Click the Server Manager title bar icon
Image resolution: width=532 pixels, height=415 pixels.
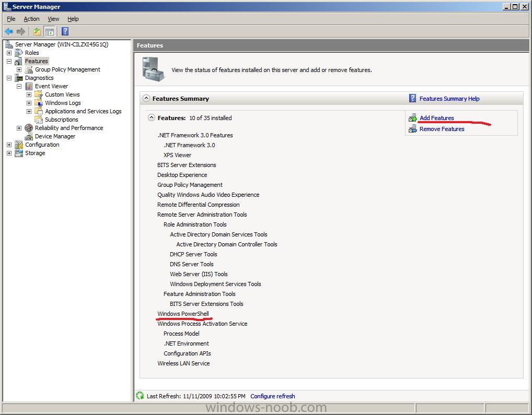[x=7, y=6]
